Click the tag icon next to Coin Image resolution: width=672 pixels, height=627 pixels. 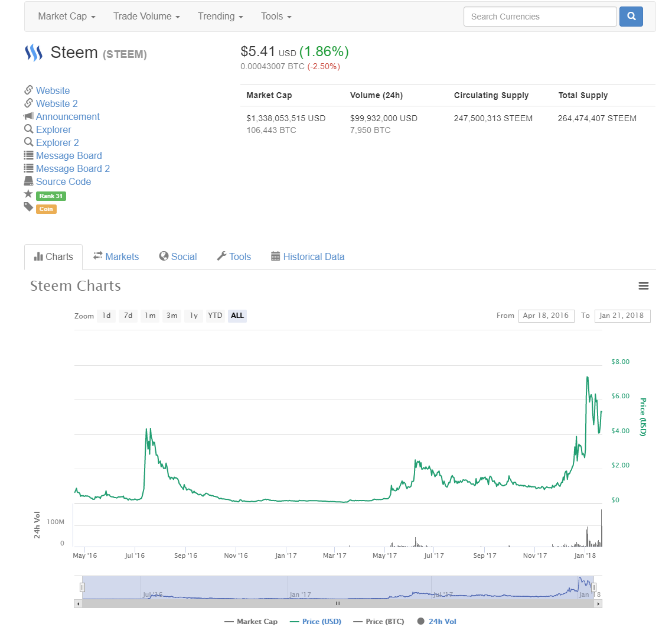[x=28, y=207]
